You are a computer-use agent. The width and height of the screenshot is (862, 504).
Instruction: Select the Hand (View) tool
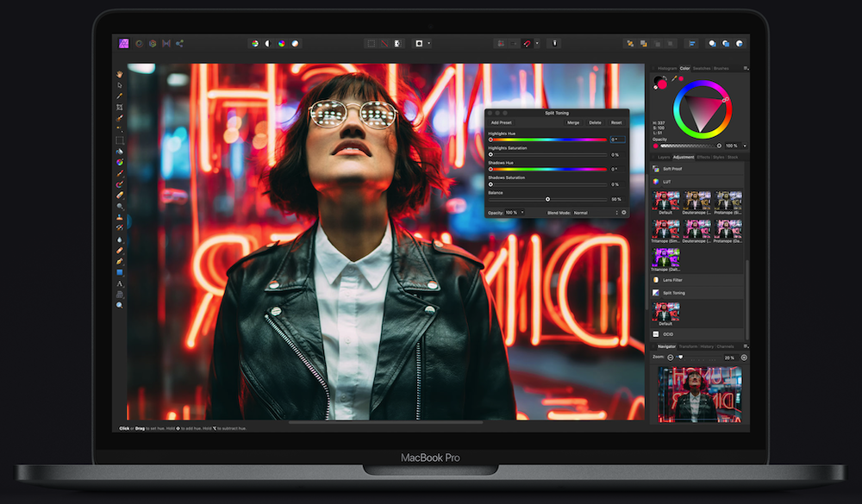pyautogui.click(x=120, y=74)
